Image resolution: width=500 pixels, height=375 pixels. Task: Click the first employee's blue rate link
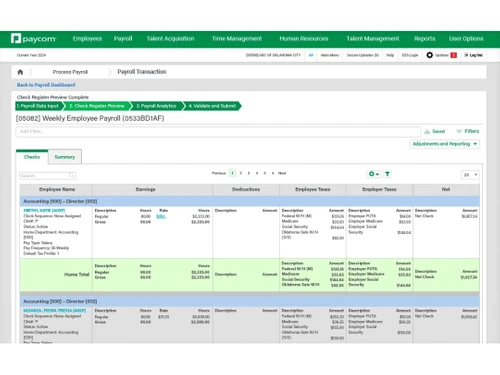click(x=161, y=216)
